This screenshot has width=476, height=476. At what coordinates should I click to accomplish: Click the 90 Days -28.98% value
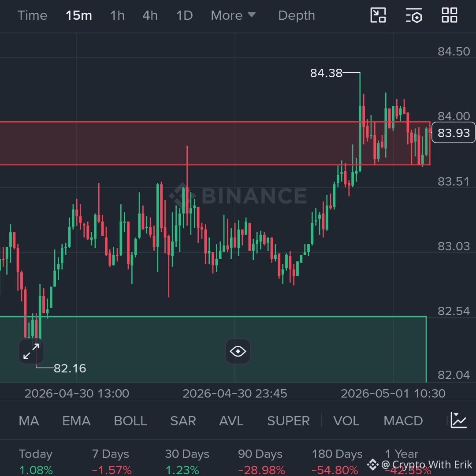pyautogui.click(x=261, y=470)
